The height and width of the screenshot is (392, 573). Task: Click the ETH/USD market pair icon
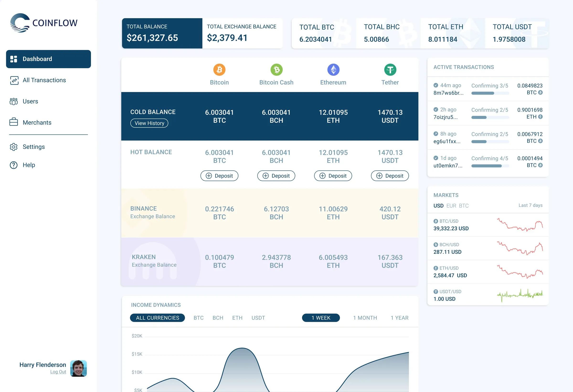point(436,268)
